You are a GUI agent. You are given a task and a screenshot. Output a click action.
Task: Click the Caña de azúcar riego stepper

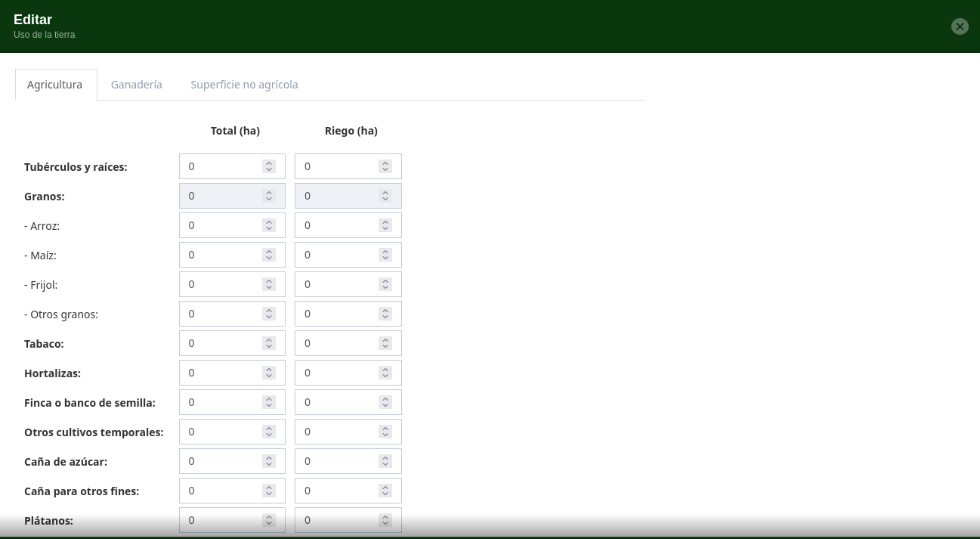point(385,461)
